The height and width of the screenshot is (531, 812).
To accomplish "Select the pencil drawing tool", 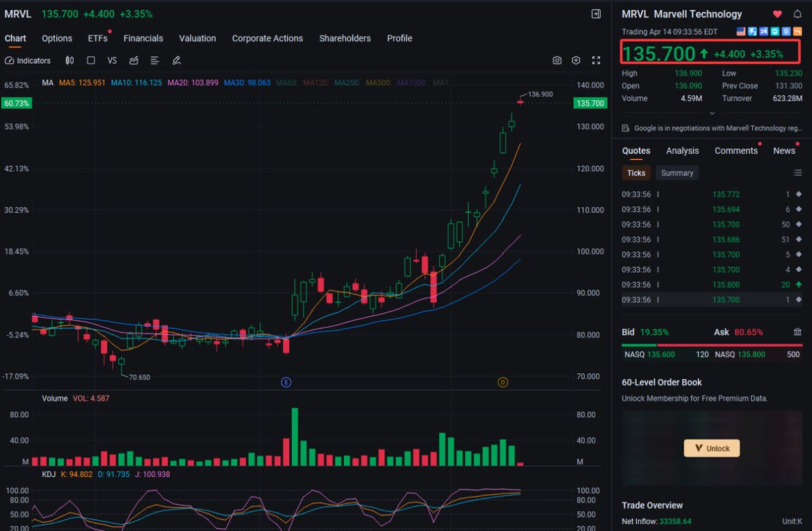I will tap(177, 60).
